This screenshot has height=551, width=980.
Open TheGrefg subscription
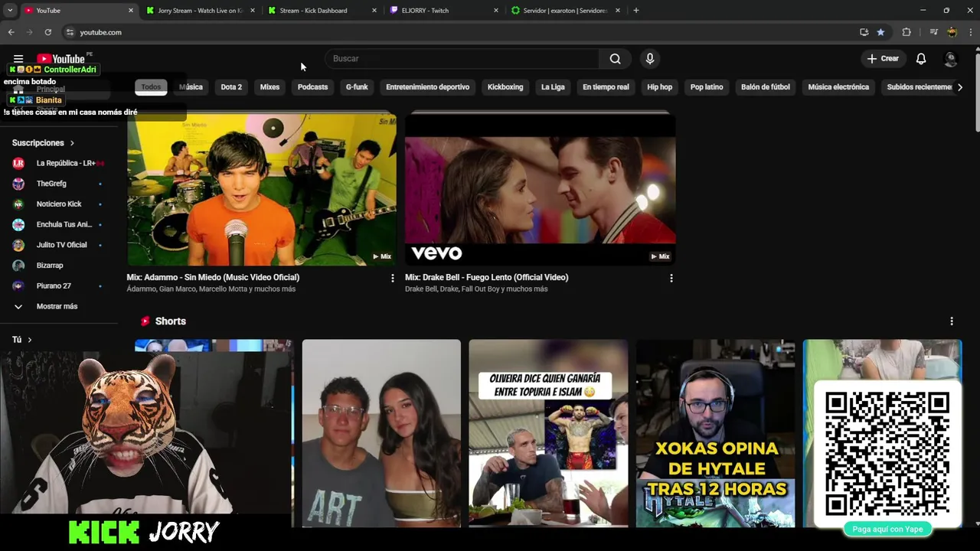[58, 184]
